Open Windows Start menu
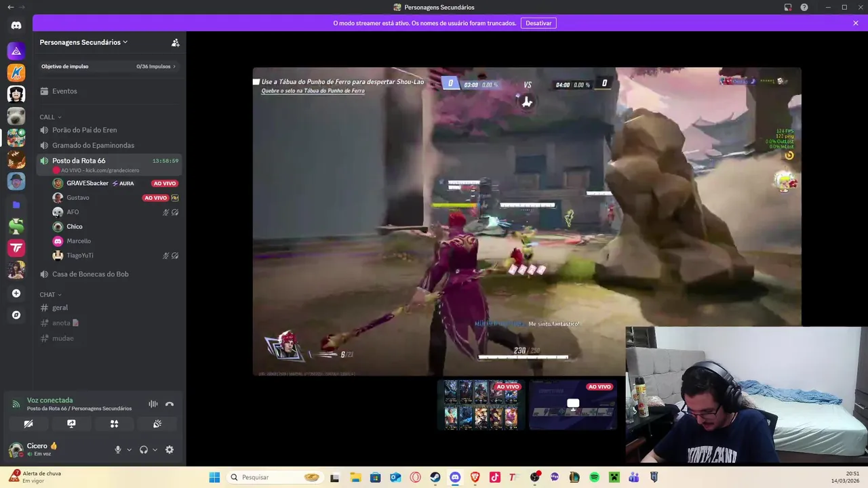 (x=214, y=477)
